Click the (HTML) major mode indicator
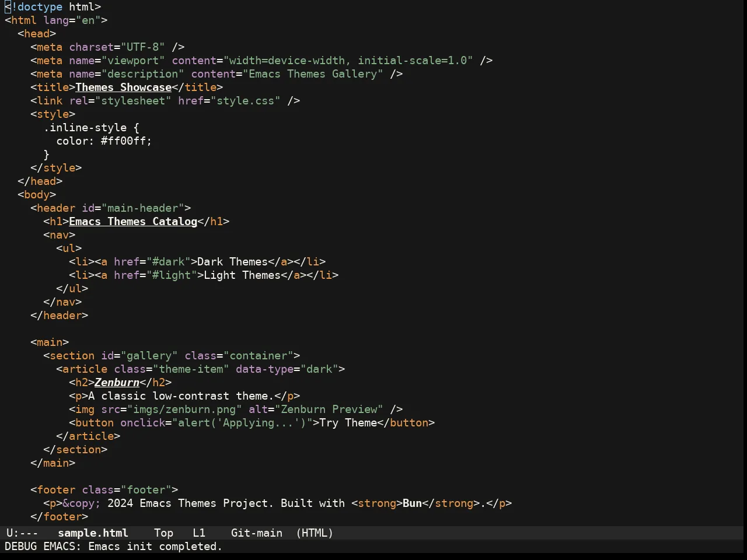Screen dimensions: 747x560 point(315,533)
